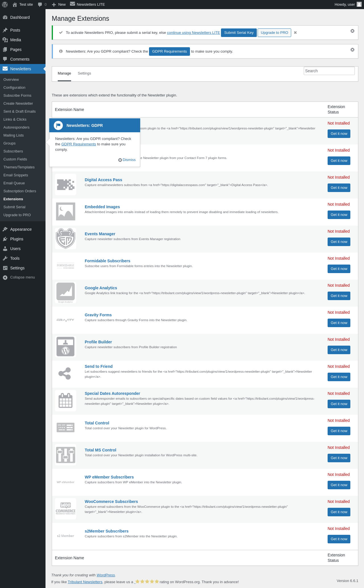Click the Tribulant Newsletters footer link

coord(85,582)
